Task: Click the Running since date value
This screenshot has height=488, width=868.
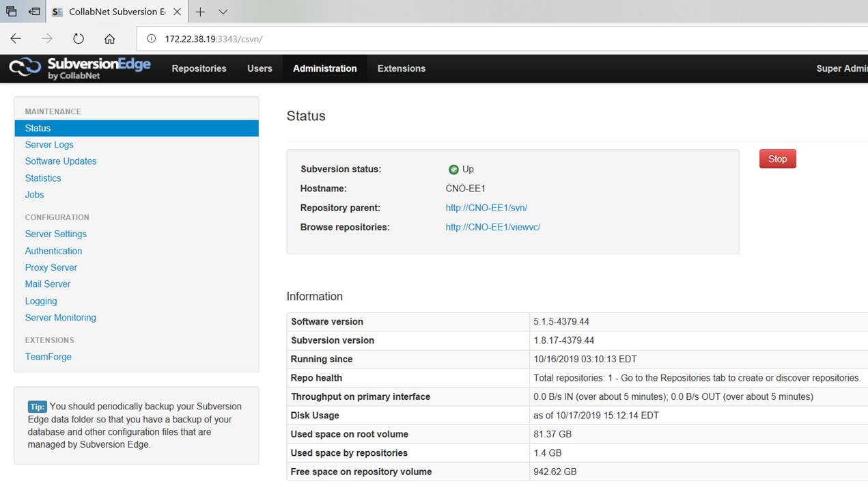Action: click(x=585, y=359)
